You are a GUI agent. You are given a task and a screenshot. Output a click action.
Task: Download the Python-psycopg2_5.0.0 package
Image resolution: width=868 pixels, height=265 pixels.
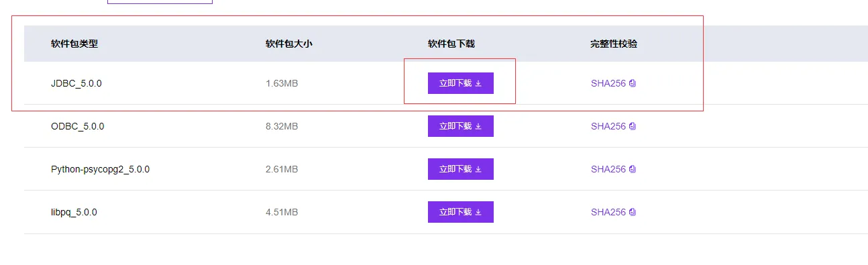461,169
